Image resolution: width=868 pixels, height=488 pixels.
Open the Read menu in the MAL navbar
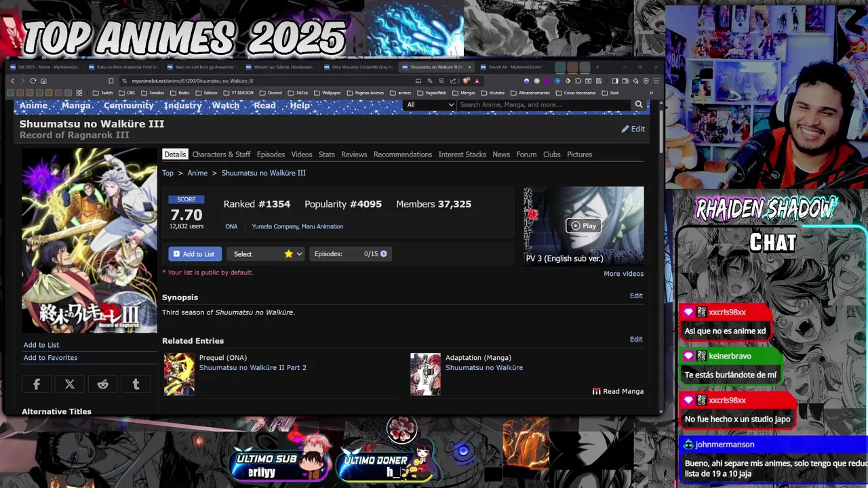(x=264, y=106)
